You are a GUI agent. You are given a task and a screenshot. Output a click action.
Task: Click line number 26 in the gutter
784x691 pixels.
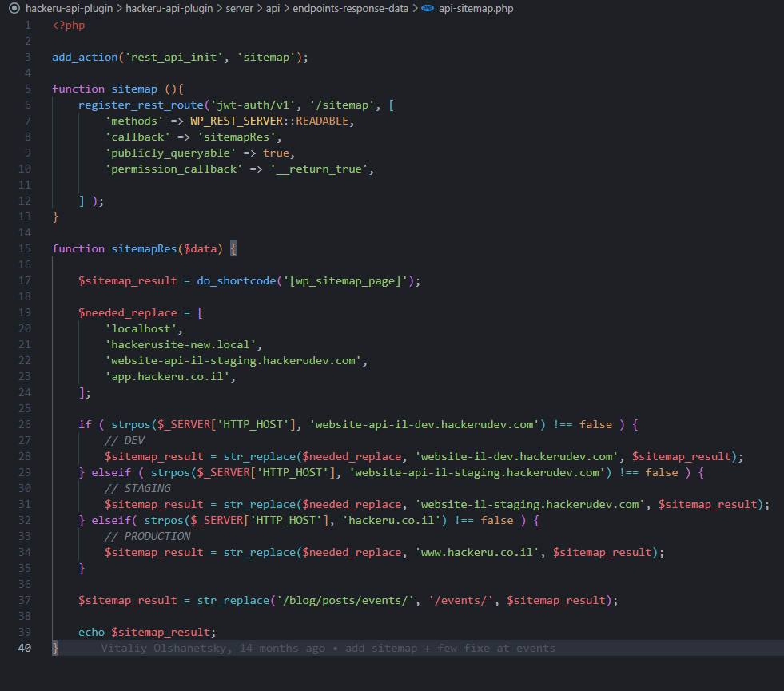click(24, 424)
